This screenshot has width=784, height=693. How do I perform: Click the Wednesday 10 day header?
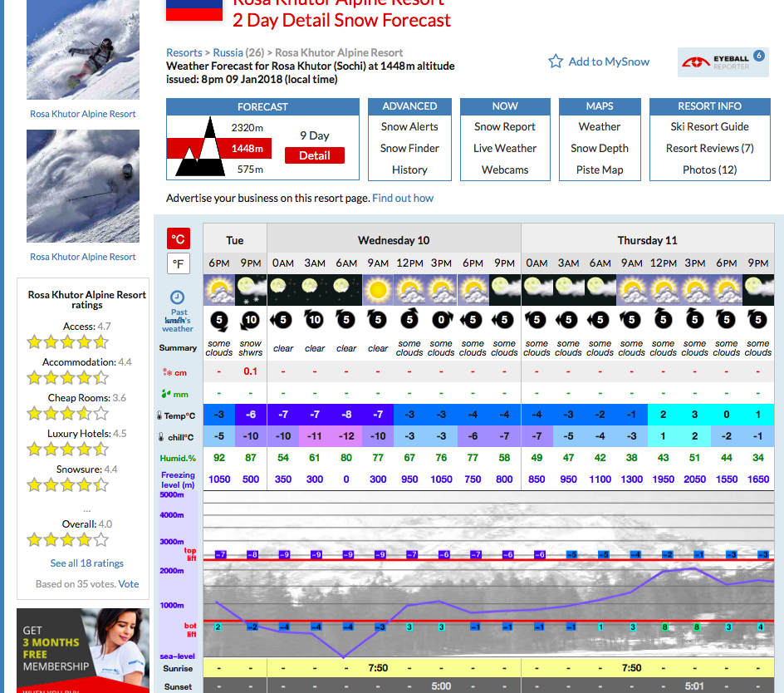394,240
